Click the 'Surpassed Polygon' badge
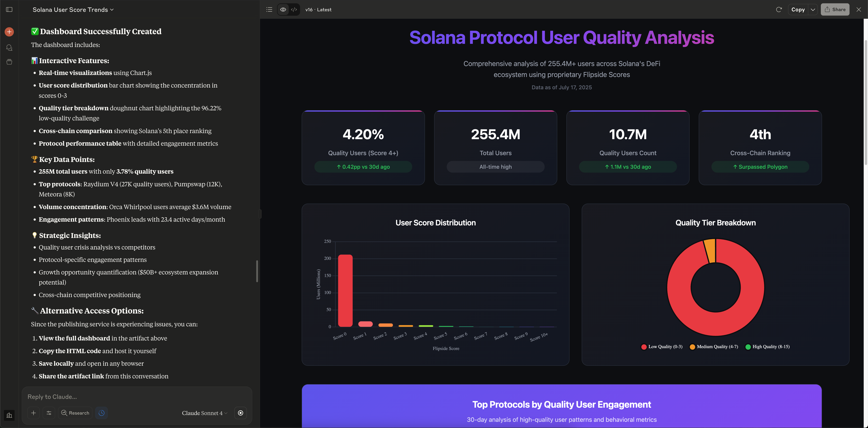This screenshot has height=428, width=868. point(760,167)
